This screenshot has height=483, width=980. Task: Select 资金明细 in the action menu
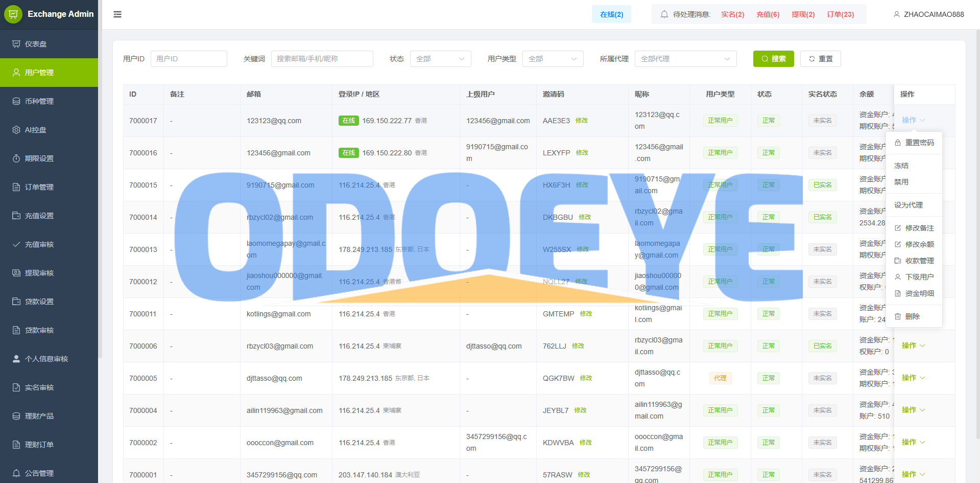pyautogui.click(x=914, y=293)
